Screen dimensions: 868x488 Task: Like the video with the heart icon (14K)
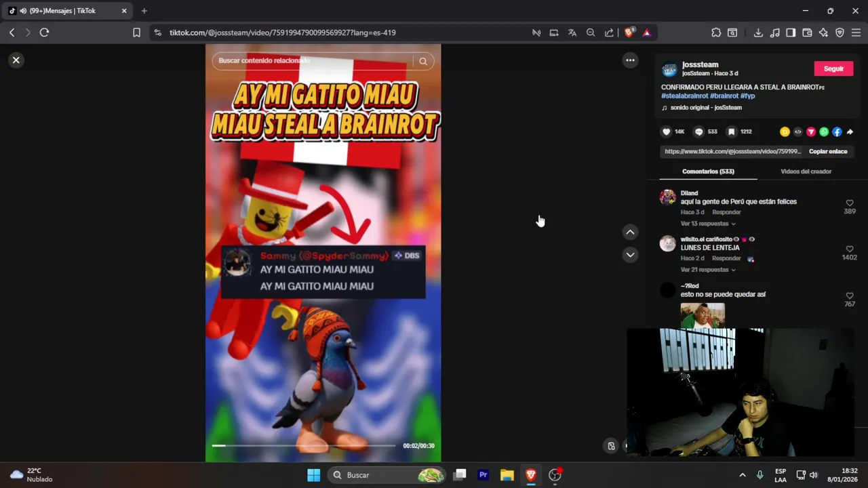pyautogui.click(x=666, y=132)
